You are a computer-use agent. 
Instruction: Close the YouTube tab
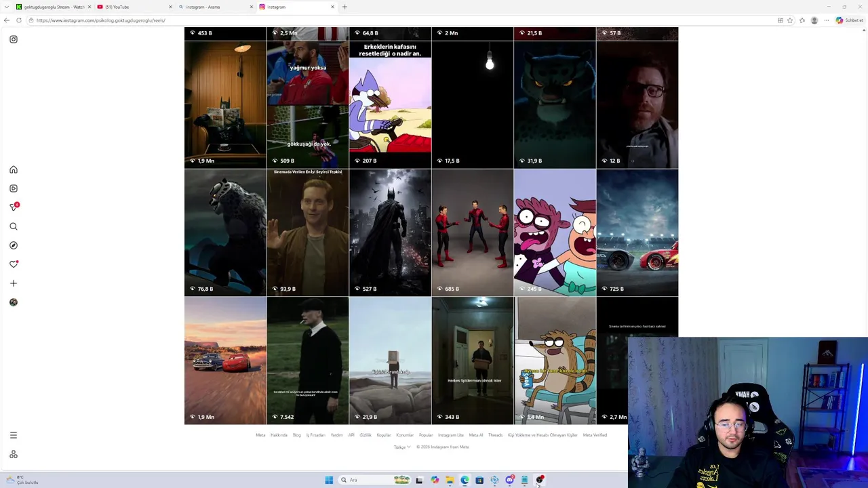pyautogui.click(x=170, y=7)
